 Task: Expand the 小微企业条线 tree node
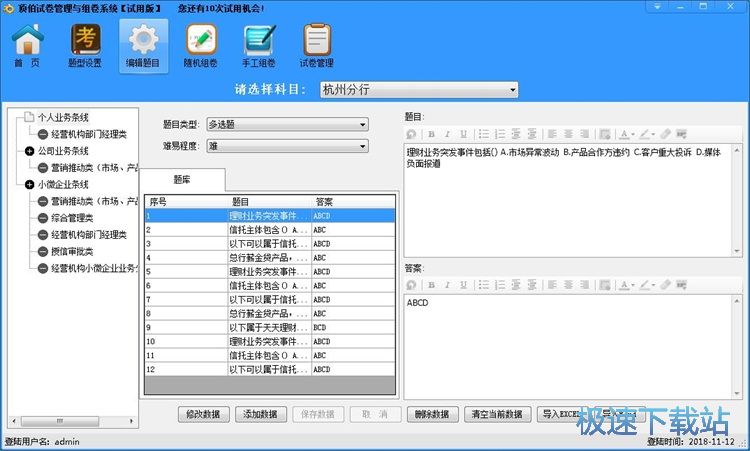point(30,185)
